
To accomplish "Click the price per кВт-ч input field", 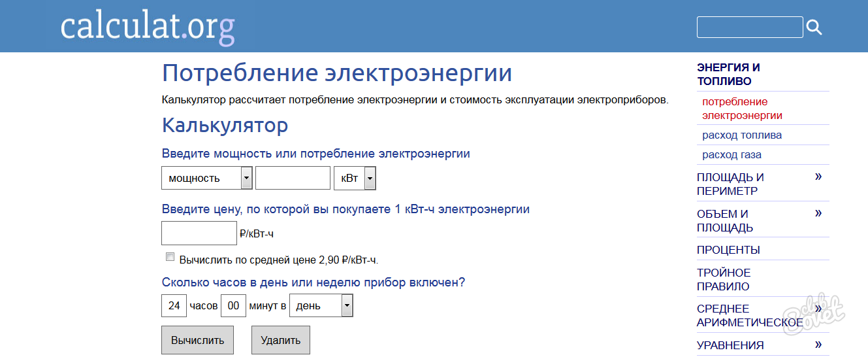I will [199, 233].
